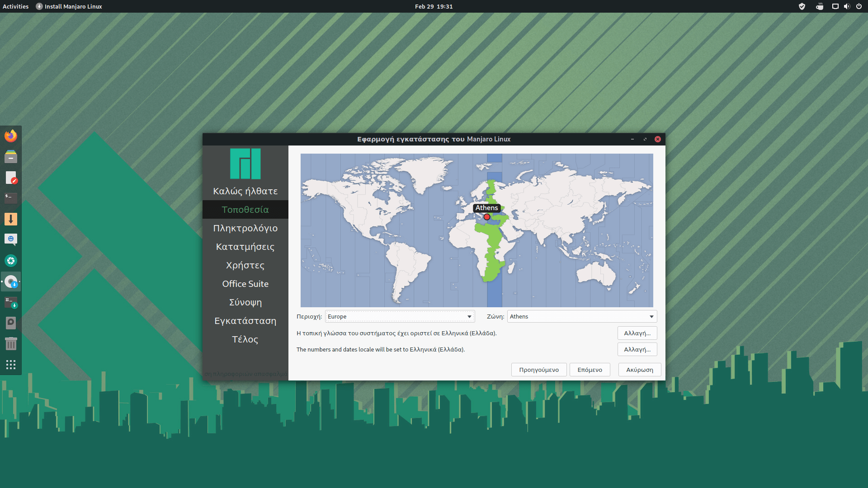
Task: Click the orange download arrow dock icon
Action: click(x=11, y=219)
